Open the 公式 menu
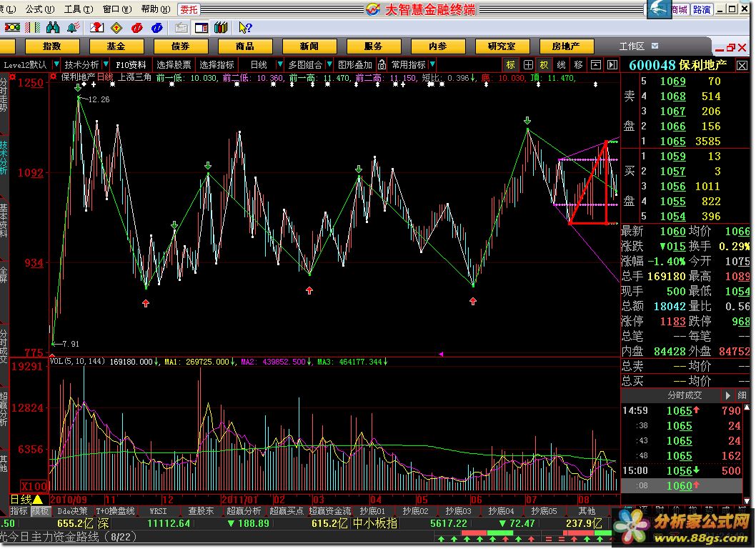 (x=39, y=9)
